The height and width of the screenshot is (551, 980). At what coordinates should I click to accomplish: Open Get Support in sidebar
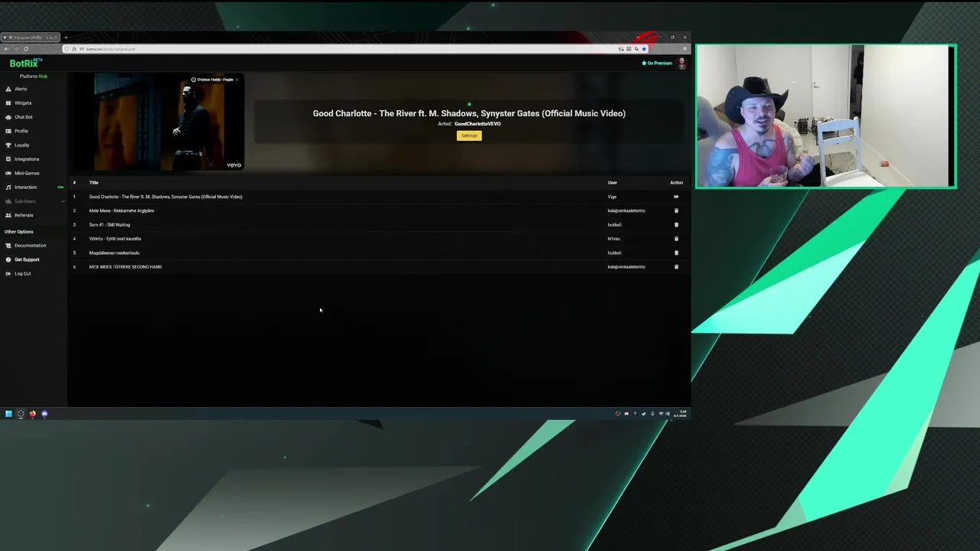(26, 259)
